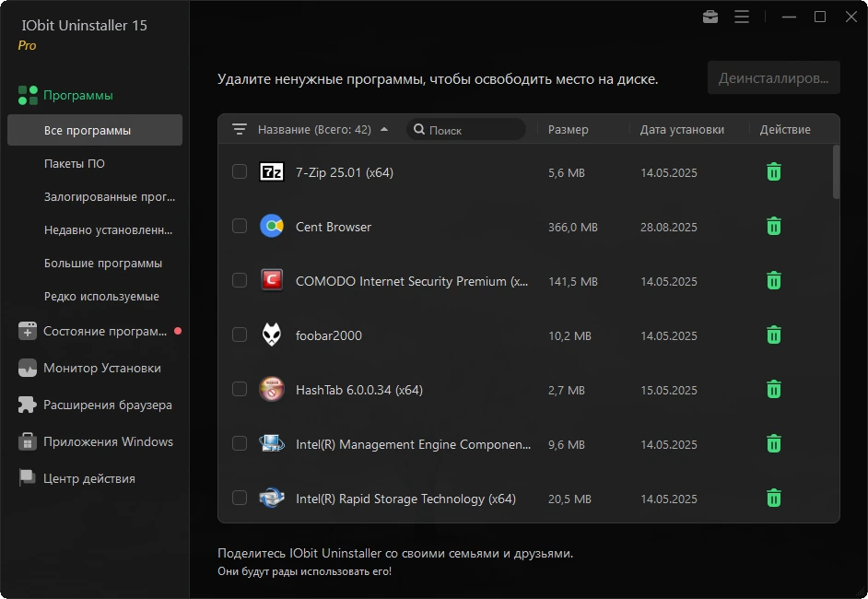
Task: Uninstall Intel Rapid Storage Technology trash icon
Action: coord(774,499)
